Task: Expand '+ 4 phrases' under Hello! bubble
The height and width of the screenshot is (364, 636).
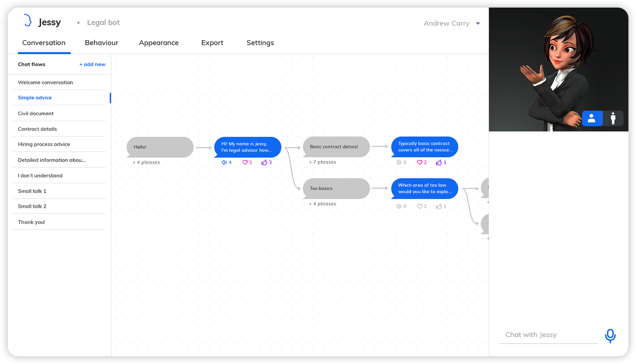Action: pyautogui.click(x=146, y=163)
